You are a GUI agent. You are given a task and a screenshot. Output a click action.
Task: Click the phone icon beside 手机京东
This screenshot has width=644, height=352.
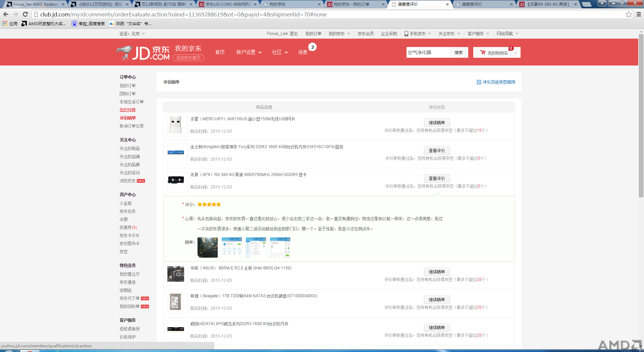pyautogui.click(x=406, y=34)
